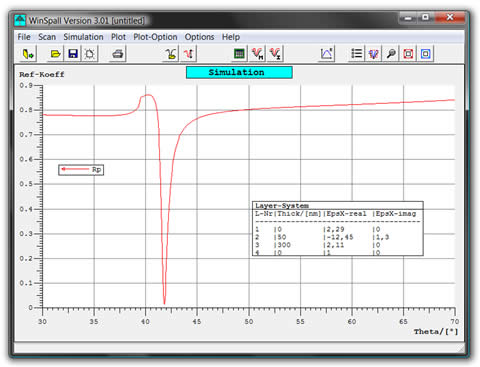Click the plot graph axes icon
The image size is (480, 367).
[x=326, y=54]
